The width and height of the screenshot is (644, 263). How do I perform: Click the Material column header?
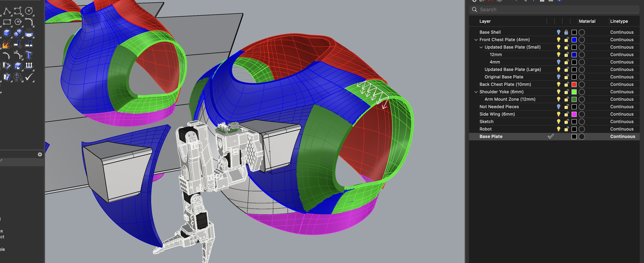coord(587,21)
